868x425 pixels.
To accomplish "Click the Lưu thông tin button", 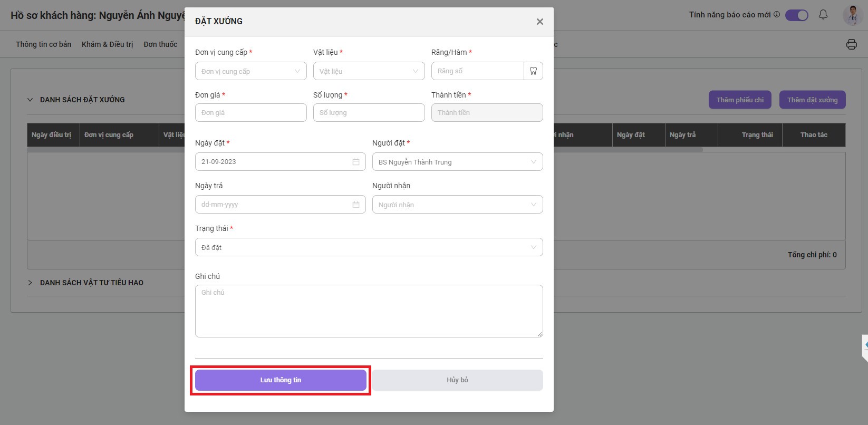I will point(281,380).
